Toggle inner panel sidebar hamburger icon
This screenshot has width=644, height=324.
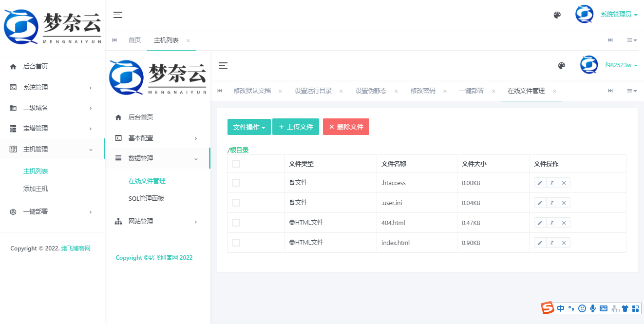click(223, 65)
